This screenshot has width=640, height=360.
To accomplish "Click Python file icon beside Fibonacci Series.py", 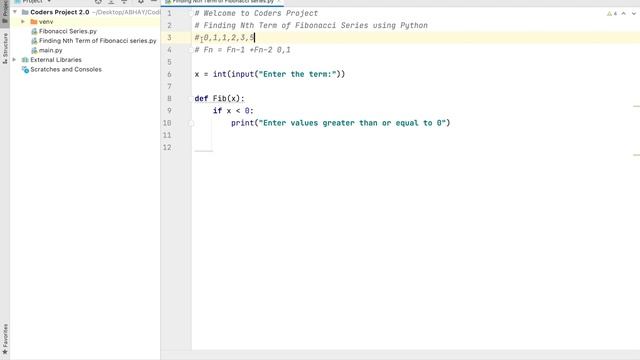I will click(x=34, y=31).
